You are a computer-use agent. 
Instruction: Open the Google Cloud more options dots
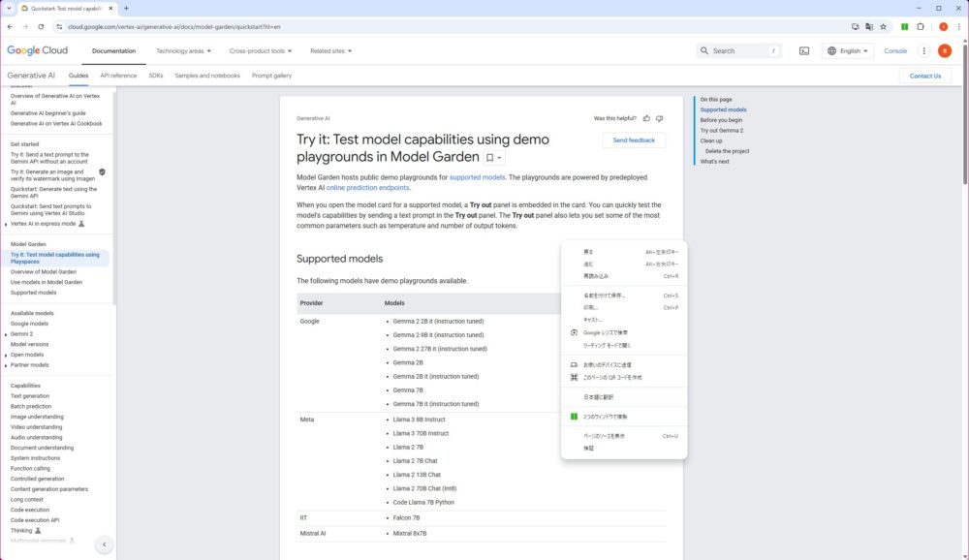[x=923, y=50]
